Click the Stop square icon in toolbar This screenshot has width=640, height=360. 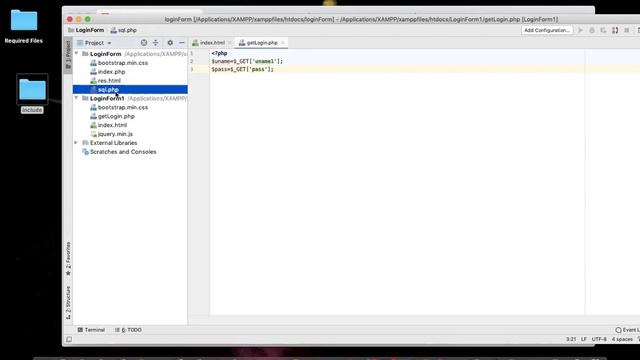[x=627, y=30]
